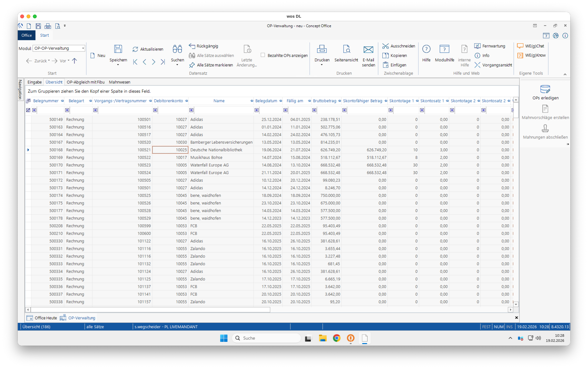Screen dimensions: 588x369
Task: Click the Drucken printer icon
Action: click(322, 49)
